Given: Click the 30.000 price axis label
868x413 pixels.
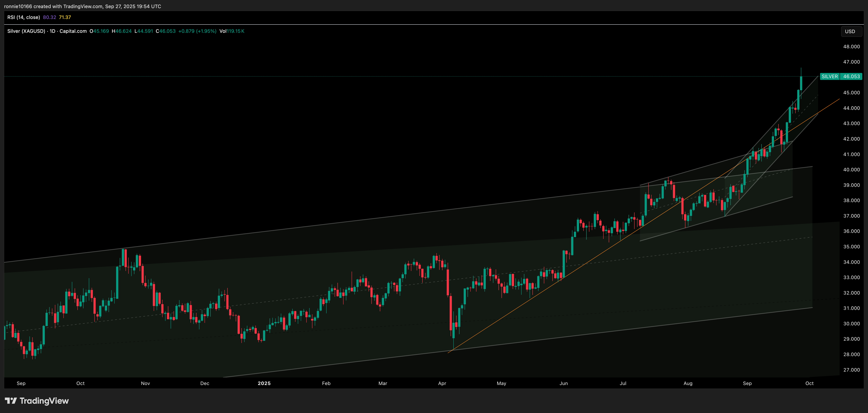Looking at the screenshot, I should click(851, 324).
